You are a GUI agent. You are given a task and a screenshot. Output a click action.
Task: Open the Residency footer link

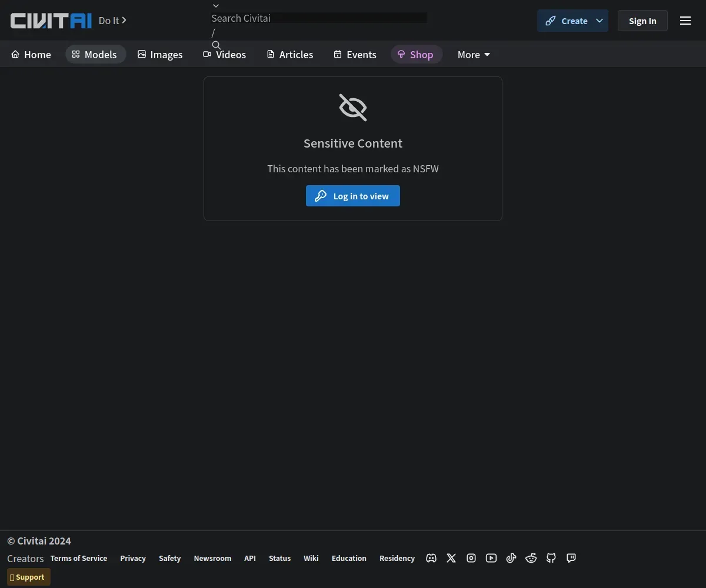tap(397, 558)
